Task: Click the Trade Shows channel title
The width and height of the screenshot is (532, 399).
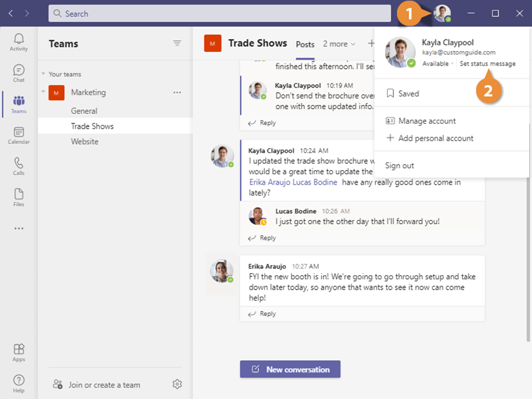Action: (258, 43)
